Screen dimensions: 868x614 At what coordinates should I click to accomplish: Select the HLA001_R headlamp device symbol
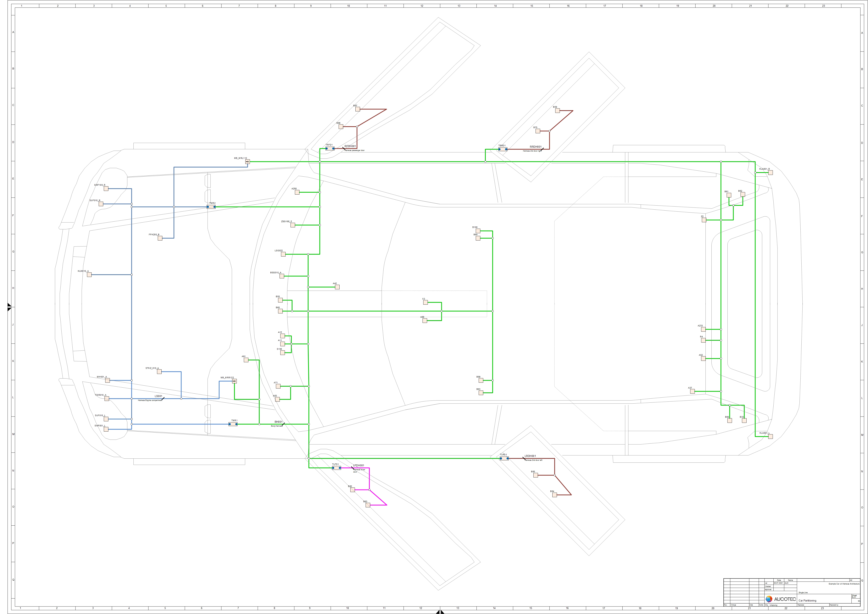click(771, 172)
